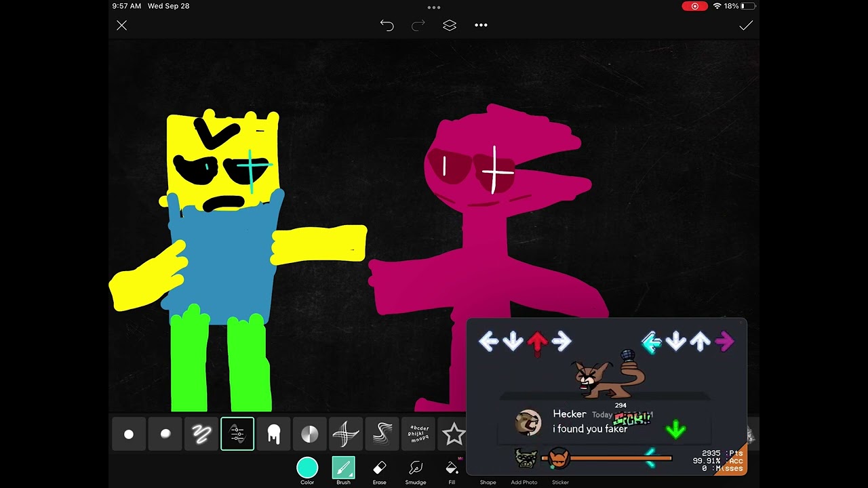Tap the three-dot multitasking control at top center
The height and width of the screenshot is (488, 868).
click(x=434, y=7)
